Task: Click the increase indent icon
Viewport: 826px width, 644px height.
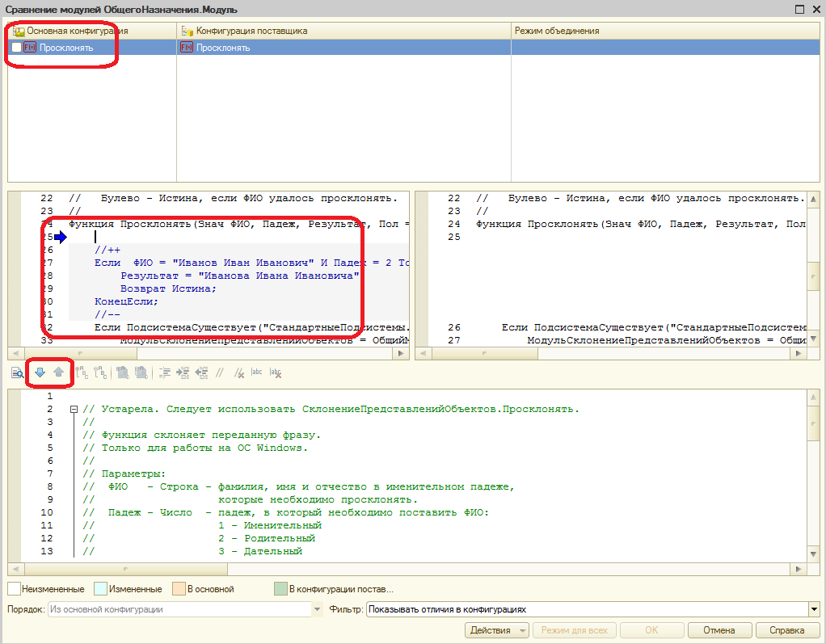Action: pos(183,373)
